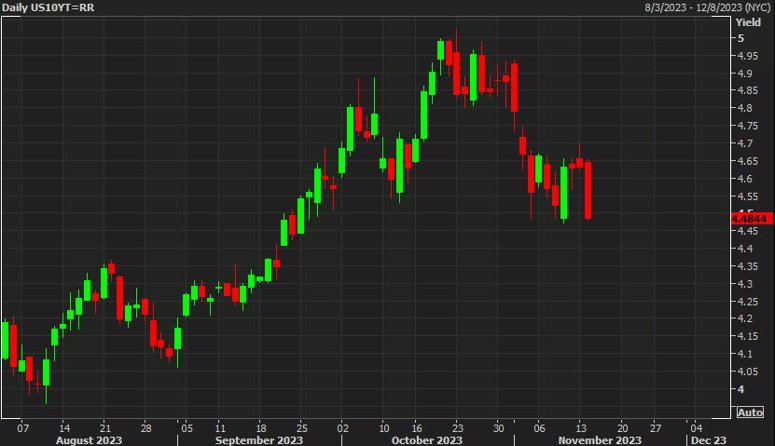Screen dimensions: 775x446
Task: Click the 4.05 yield axis label
Action: point(747,371)
